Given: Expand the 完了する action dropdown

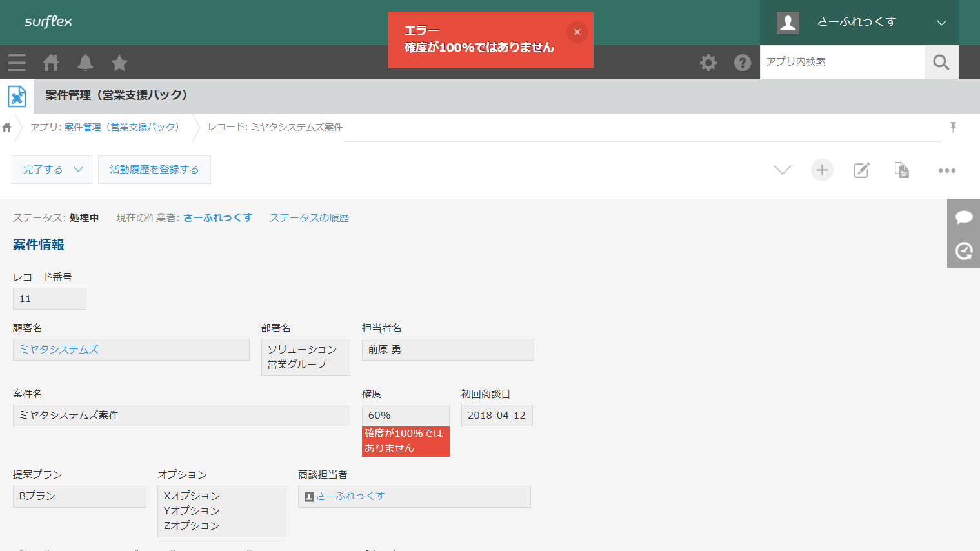Looking at the screenshot, I should [x=77, y=169].
